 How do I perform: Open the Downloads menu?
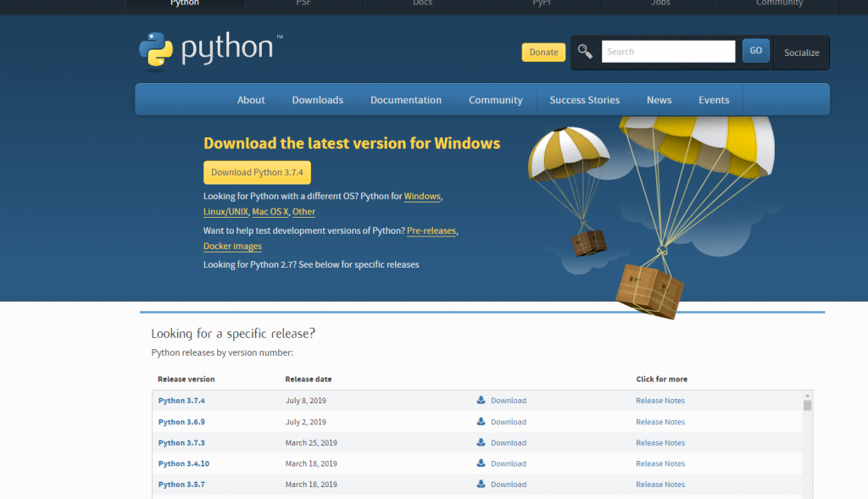[318, 100]
